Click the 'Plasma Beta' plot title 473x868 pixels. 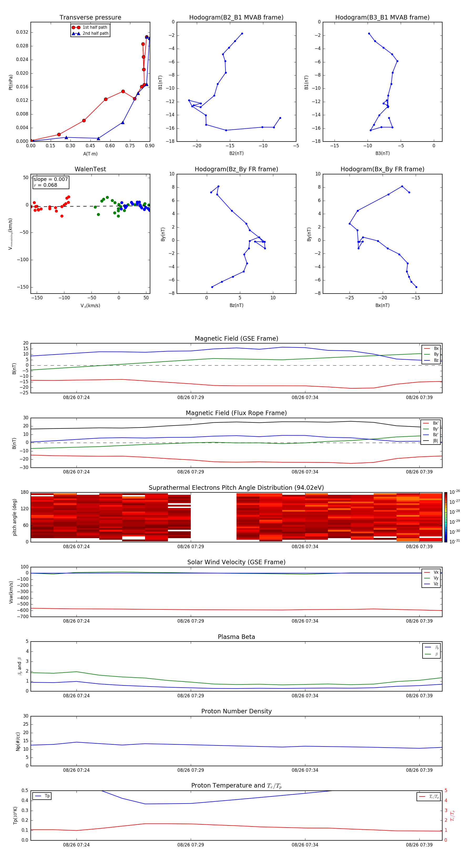pyautogui.click(x=236, y=637)
